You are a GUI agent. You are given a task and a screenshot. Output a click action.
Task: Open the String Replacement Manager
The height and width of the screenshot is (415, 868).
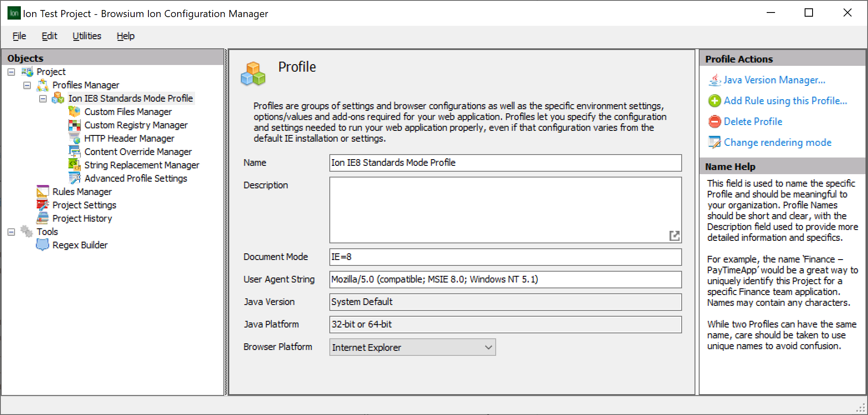pyautogui.click(x=142, y=165)
